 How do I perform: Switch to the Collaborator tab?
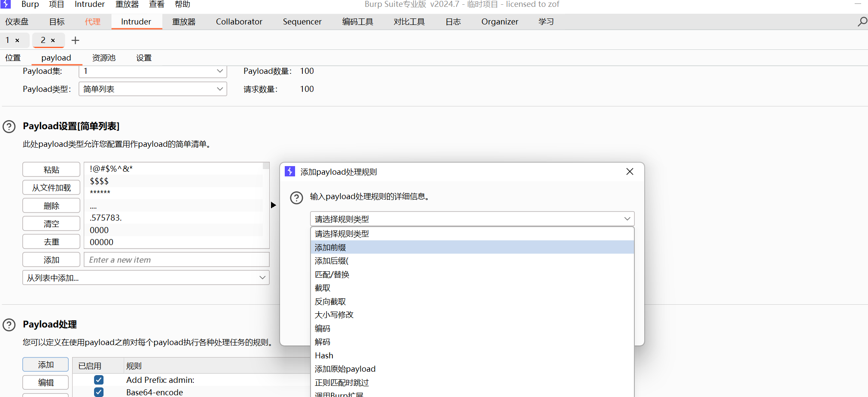point(239,22)
